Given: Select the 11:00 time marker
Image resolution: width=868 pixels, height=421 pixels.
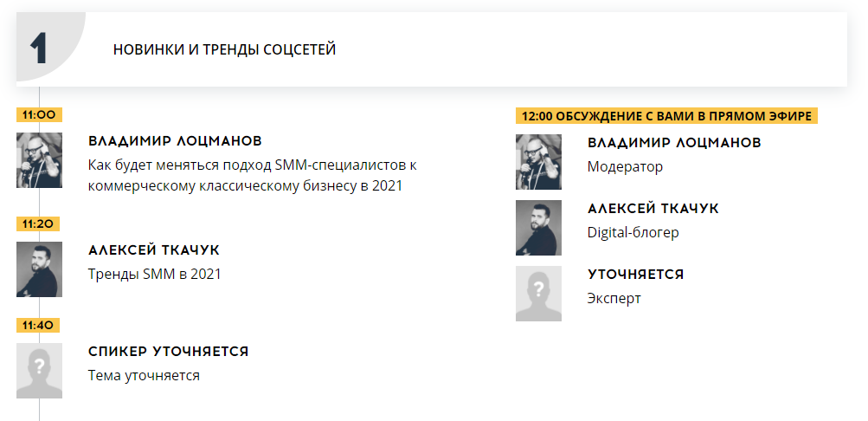Looking at the screenshot, I should [x=39, y=114].
